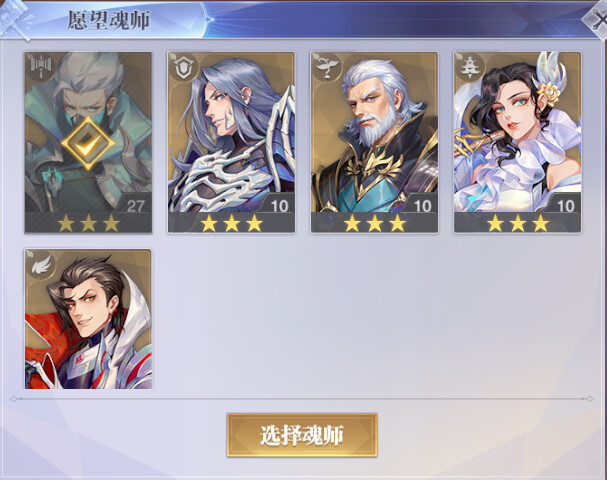The width and height of the screenshot is (607, 480).
Task: Close the 愿望魂师 dialog
Action: coord(598,19)
